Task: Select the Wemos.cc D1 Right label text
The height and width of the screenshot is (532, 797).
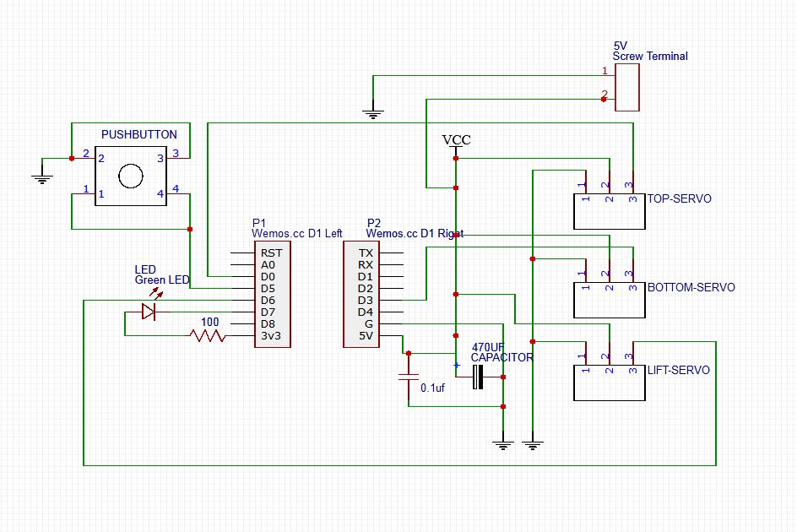Action: tap(414, 233)
